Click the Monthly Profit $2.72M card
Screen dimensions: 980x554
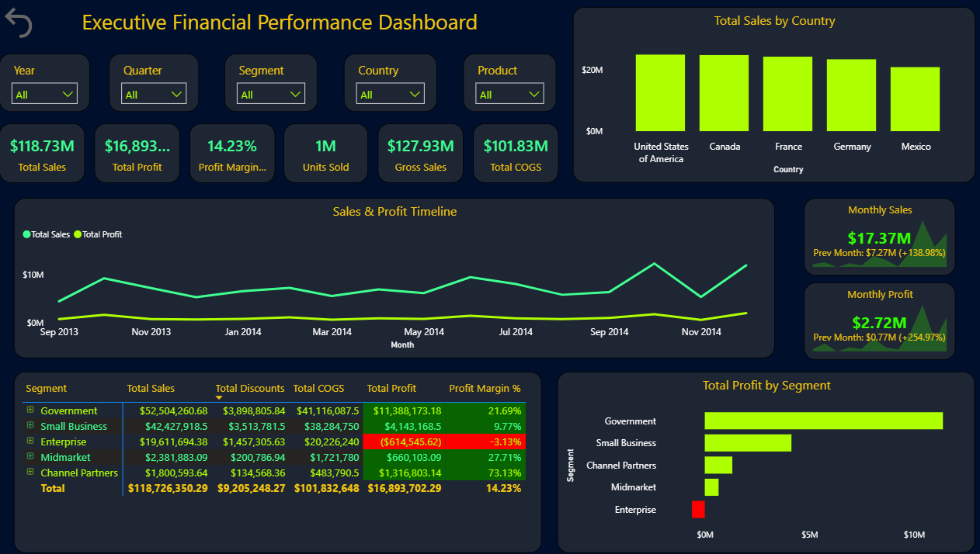(880, 321)
